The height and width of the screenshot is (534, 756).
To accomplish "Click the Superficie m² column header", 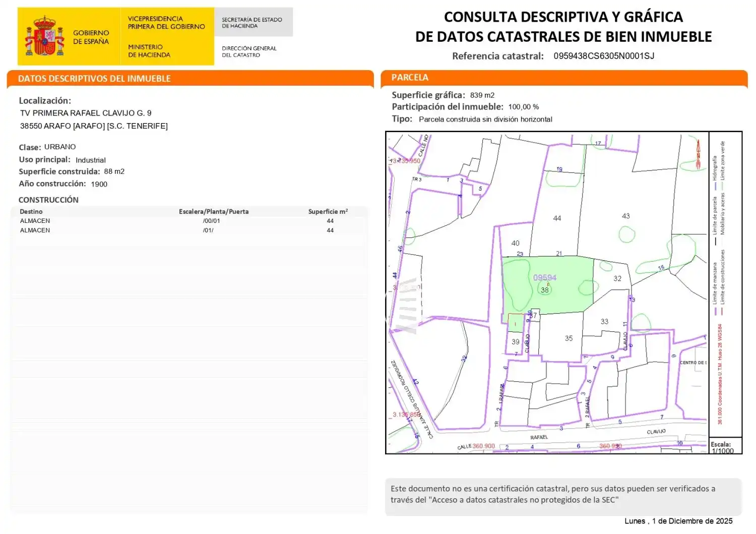I will click(x=328, y=212).
